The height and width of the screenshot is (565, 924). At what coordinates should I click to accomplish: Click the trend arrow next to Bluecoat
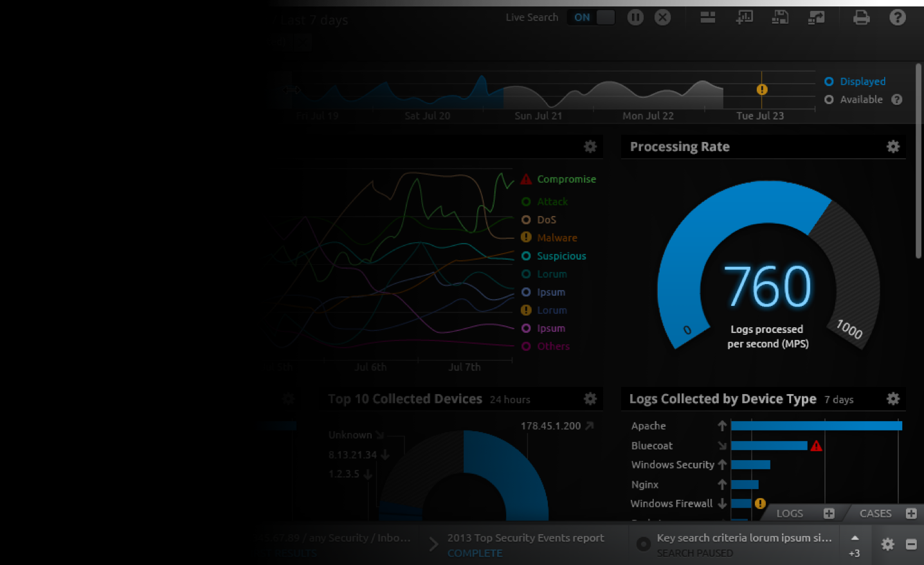(x=722, y=445)
